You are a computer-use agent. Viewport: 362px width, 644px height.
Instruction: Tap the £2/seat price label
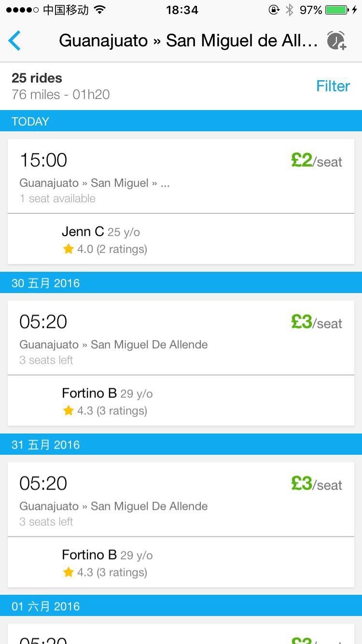317,161
